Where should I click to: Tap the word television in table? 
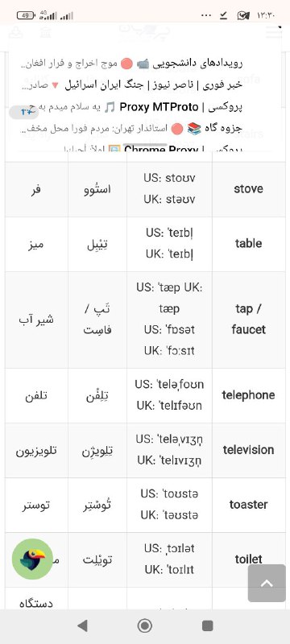click(248, 450)
